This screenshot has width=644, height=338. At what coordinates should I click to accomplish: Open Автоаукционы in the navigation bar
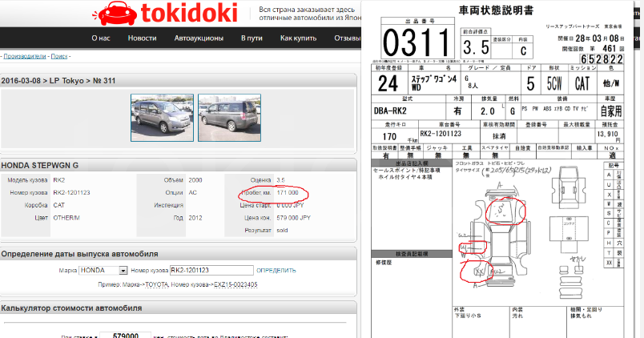(x=199, y=38)
